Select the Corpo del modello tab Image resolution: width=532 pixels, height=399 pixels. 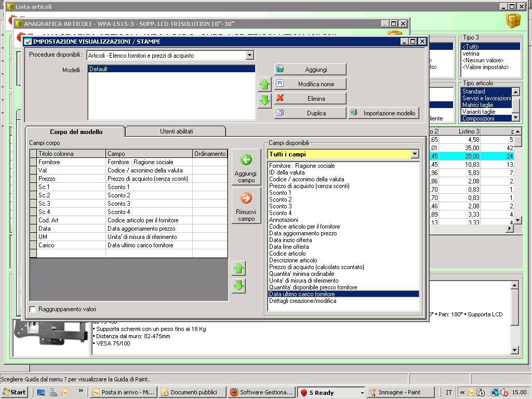76,131
